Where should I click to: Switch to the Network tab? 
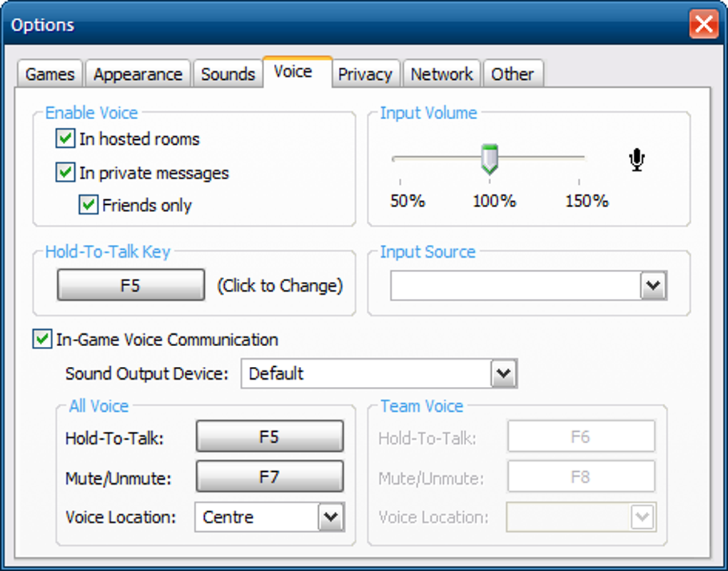(442, 74)
